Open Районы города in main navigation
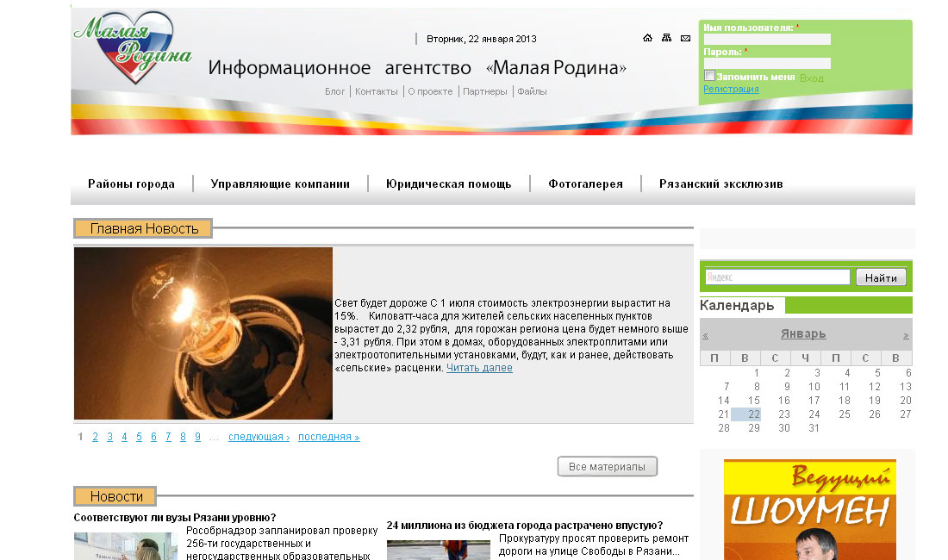The image size is (948, 560). 131,184
